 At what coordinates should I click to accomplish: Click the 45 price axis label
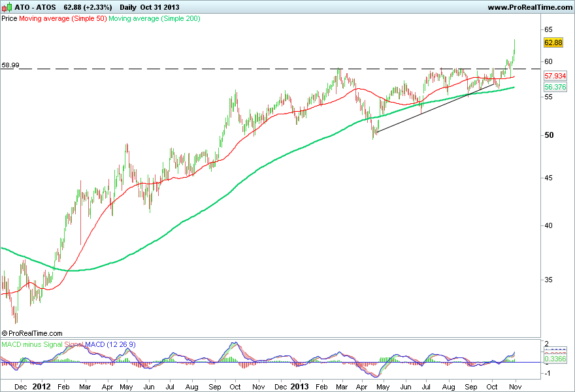[548, 178]
